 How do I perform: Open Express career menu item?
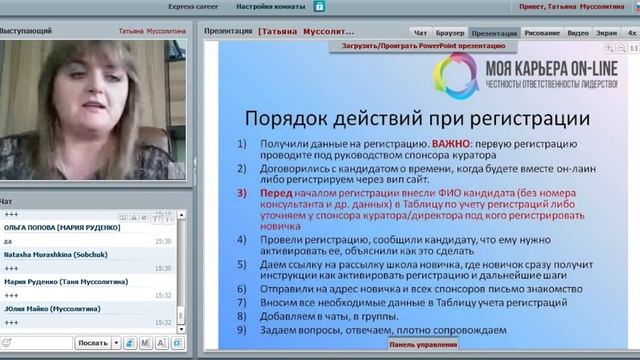[193, 7]
